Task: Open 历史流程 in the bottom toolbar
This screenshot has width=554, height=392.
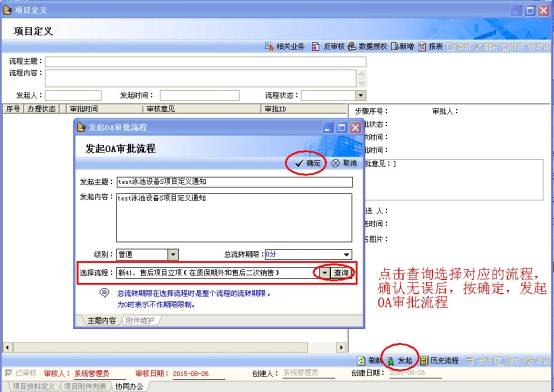Action: coord(439,360)
